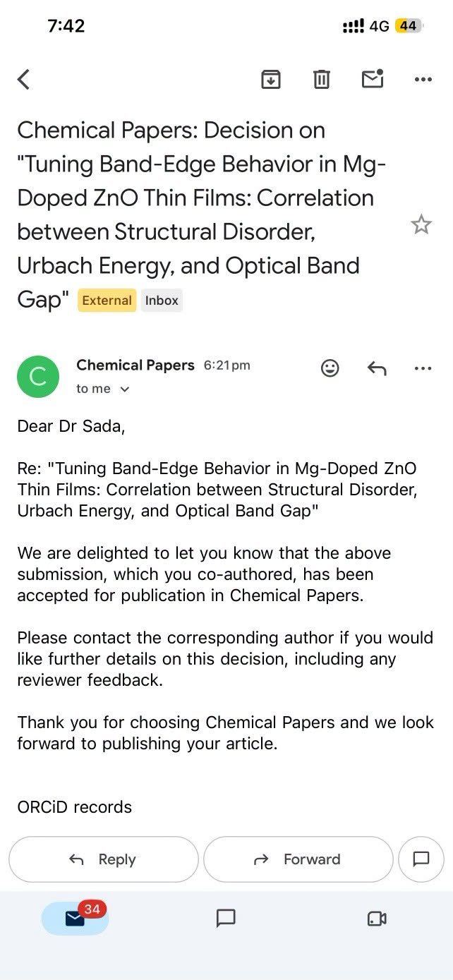Tap the Inbox label chip
453x980 pixels.
[162, 301]
